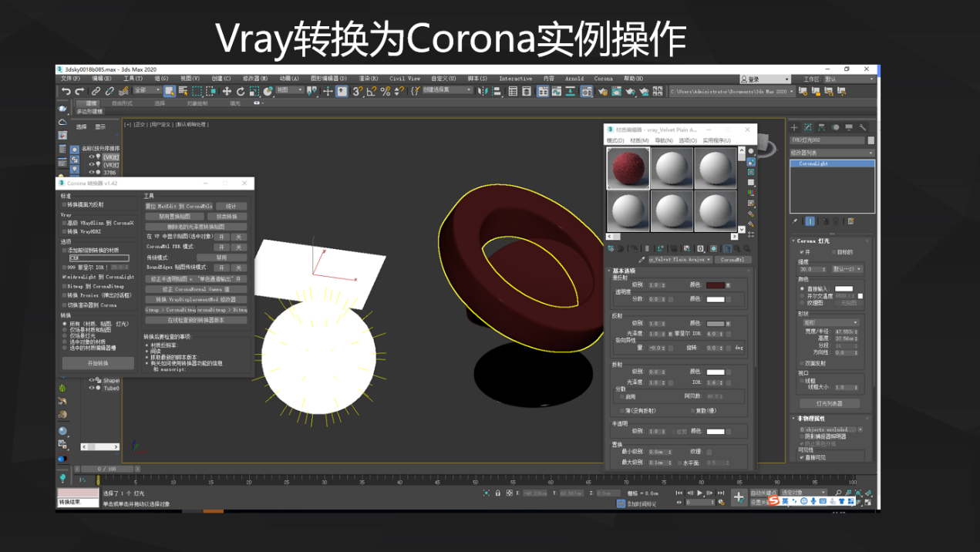Click the 统计 button in Corona converter
The height and width of the screenshot is (552, 980).
231,207
